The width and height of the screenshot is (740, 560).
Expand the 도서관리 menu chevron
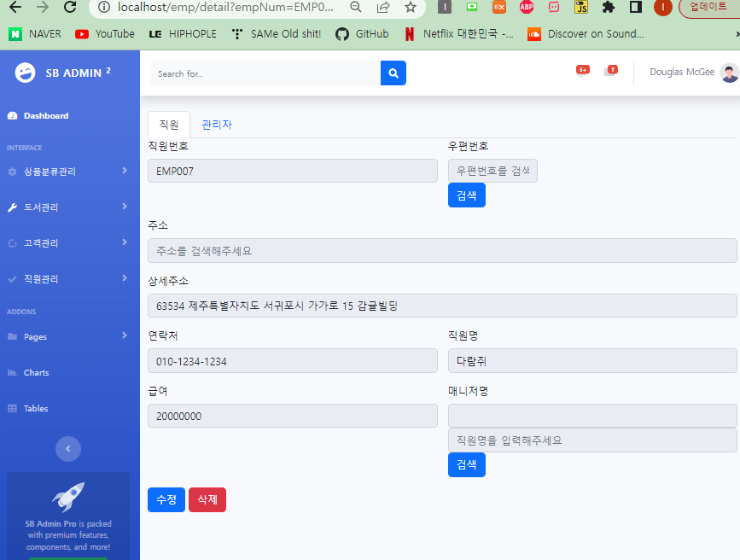tap(125, 207)
